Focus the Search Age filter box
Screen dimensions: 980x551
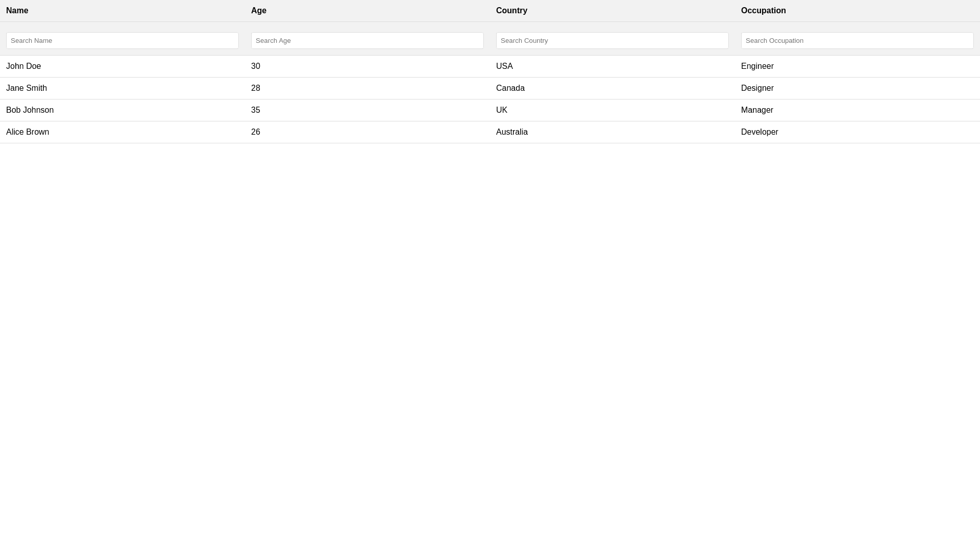click(367, 41)
